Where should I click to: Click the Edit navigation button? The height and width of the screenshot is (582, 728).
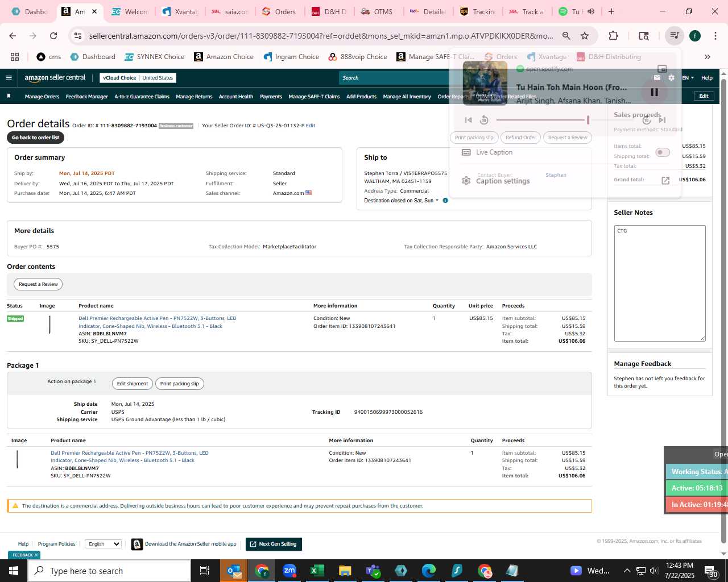704,96
